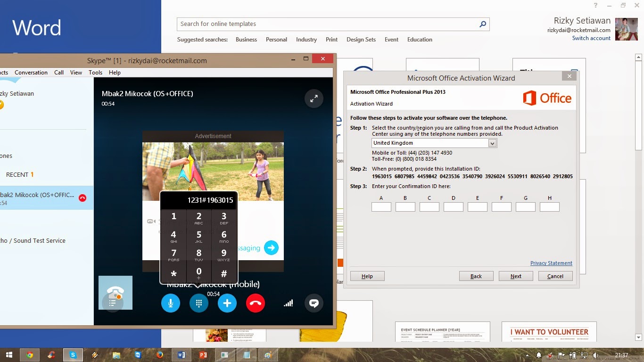644x362 pixels.
Task: Click Rizky Setiawan profile photo in Word
Action: tap(627, 29)
